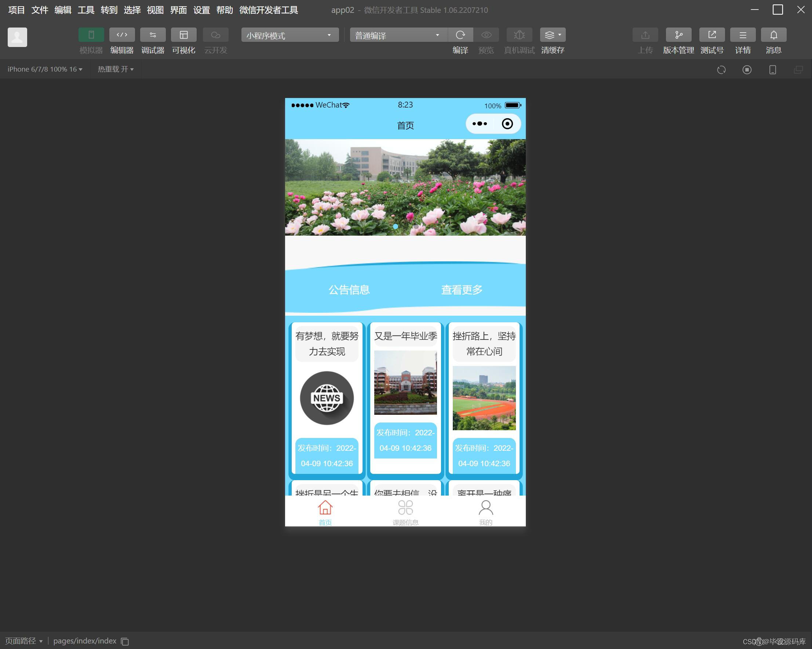
Task: Open the Details hamburger icon
Action: [742, 35]
